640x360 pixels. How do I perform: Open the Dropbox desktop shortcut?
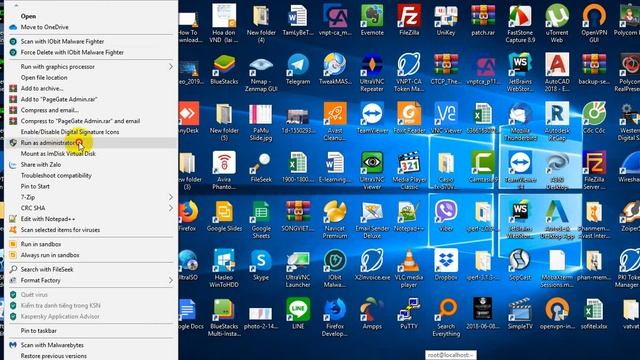pyautogui.click(x=446, y=265)
